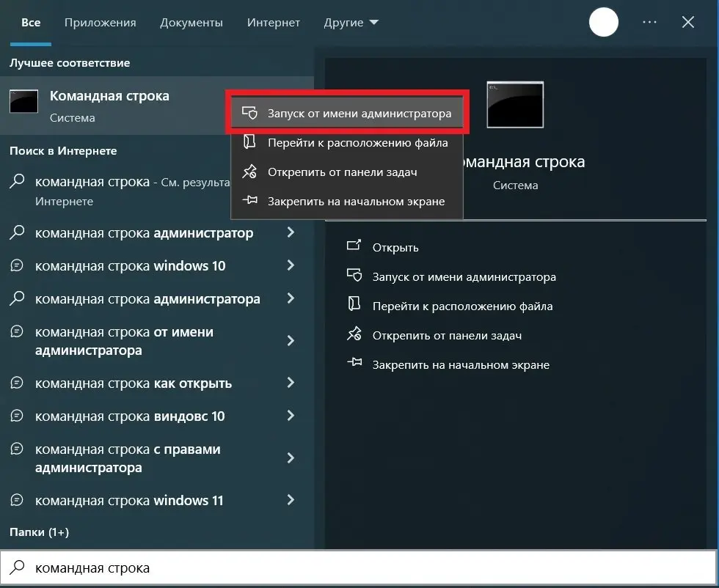Screen dimensions: 719x588
Task: Click the open icon next to 'Открыть'
Action: pos(354,247)
